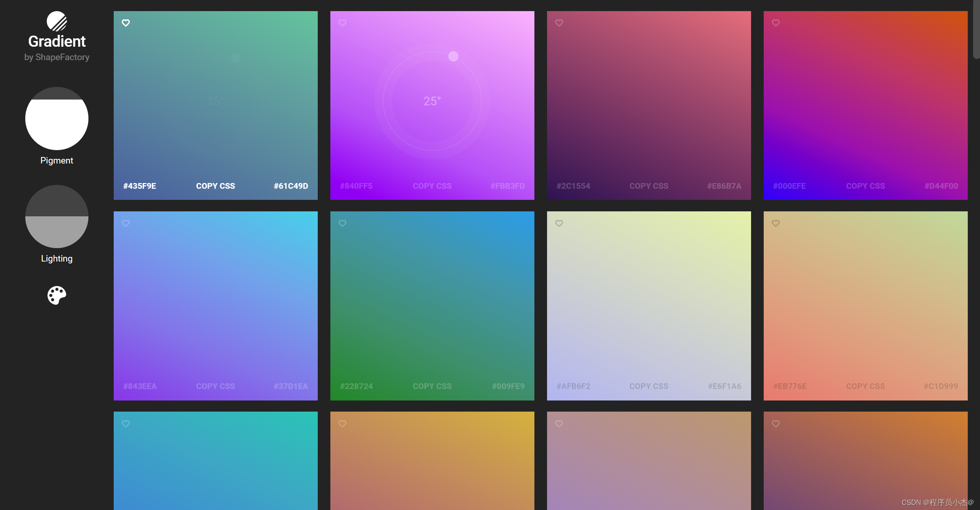Screen dimensions: 980x510
Task: Open the color palette icon in sidebar
Action: [x=57, y=295]
